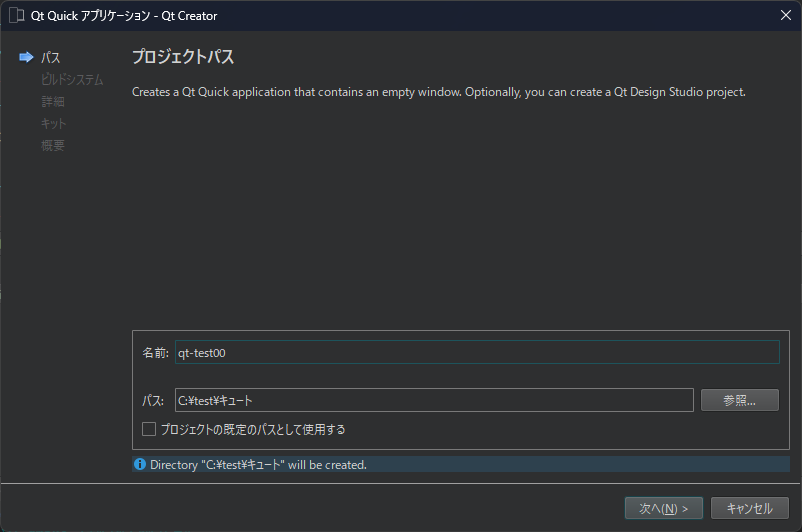The image size is (802, 532).
Task: Click the window title 'Qt Quick アプリケーション - Qt Creator'
Action: [x=124, y=16]
